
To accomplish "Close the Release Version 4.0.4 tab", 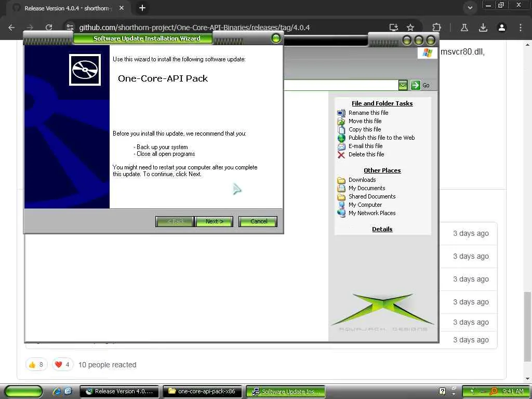I will click(x=122, y=8).
